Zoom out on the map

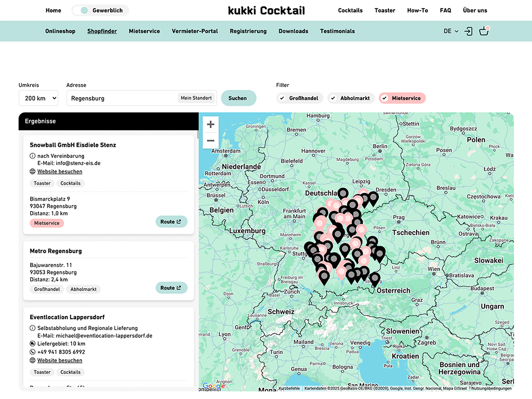211,141
